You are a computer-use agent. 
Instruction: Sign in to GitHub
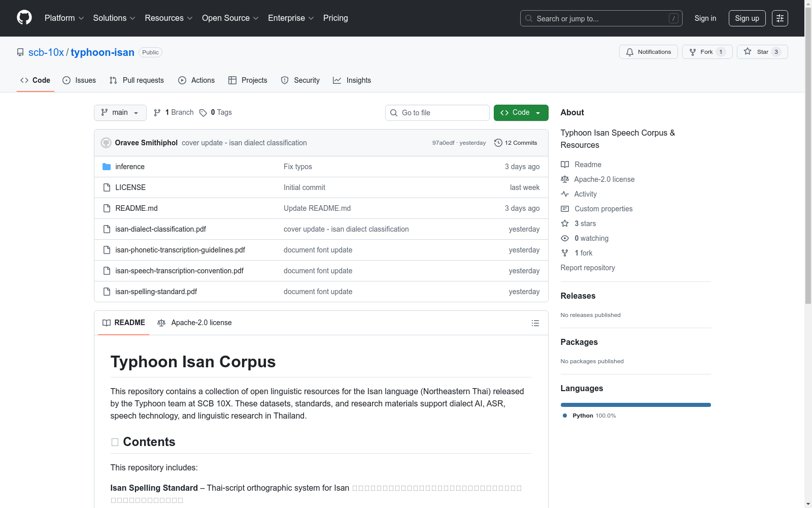click(705, 18)
